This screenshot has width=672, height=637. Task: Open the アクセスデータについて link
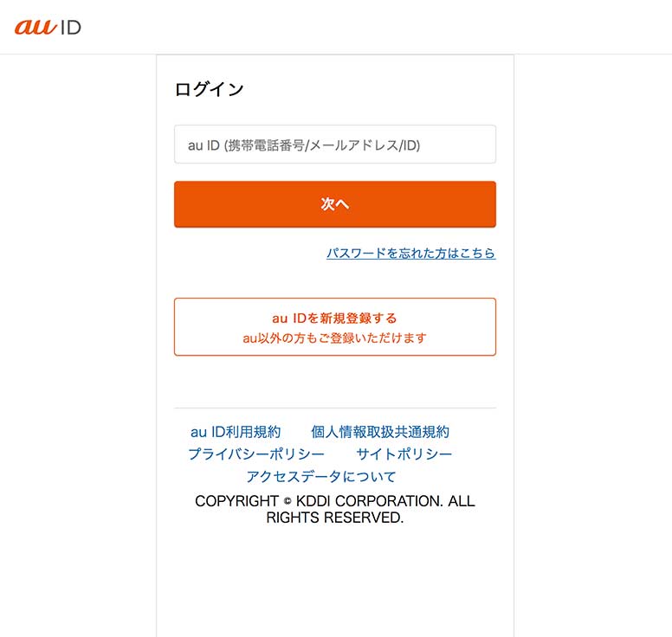[321, 476]
